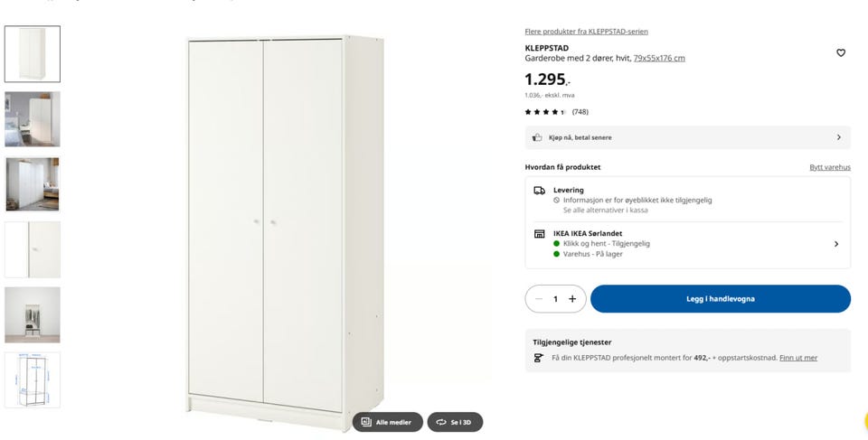
Task: Click the star rating review count (748)
Action: pos(580,112)
